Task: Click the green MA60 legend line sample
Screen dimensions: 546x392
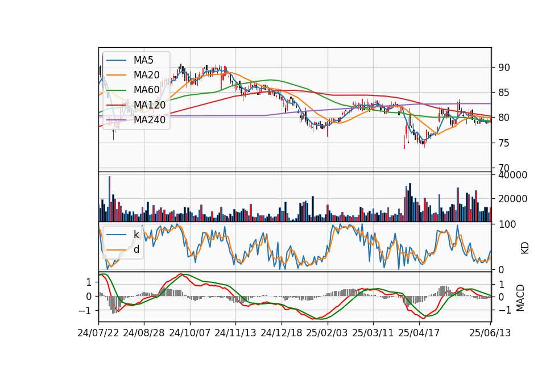Action: coord(116,90)
